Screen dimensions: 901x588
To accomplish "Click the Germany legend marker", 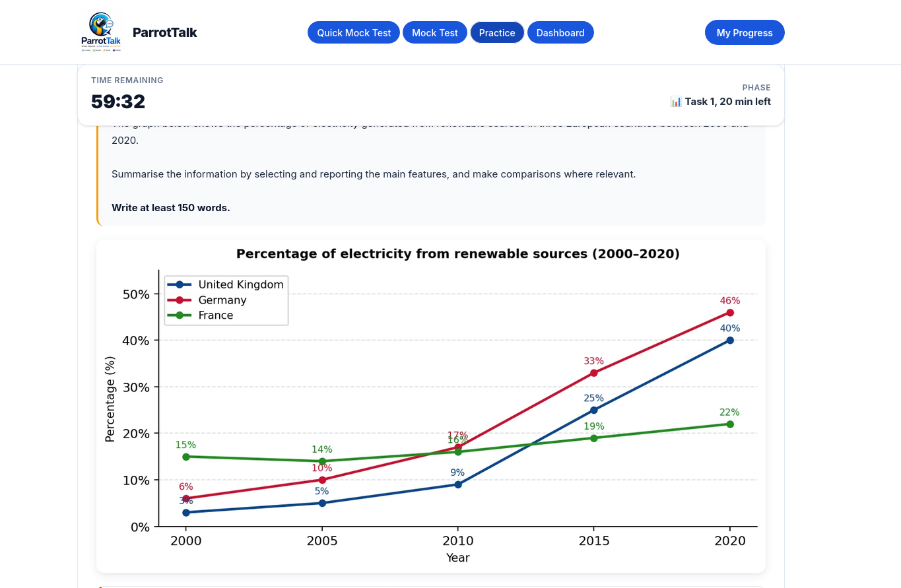I will coord(180,300).
